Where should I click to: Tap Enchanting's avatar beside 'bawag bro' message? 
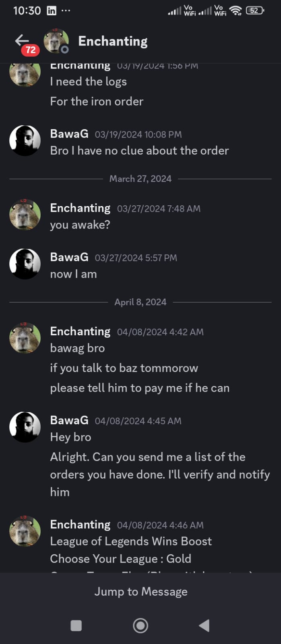[x=25, y=338]
